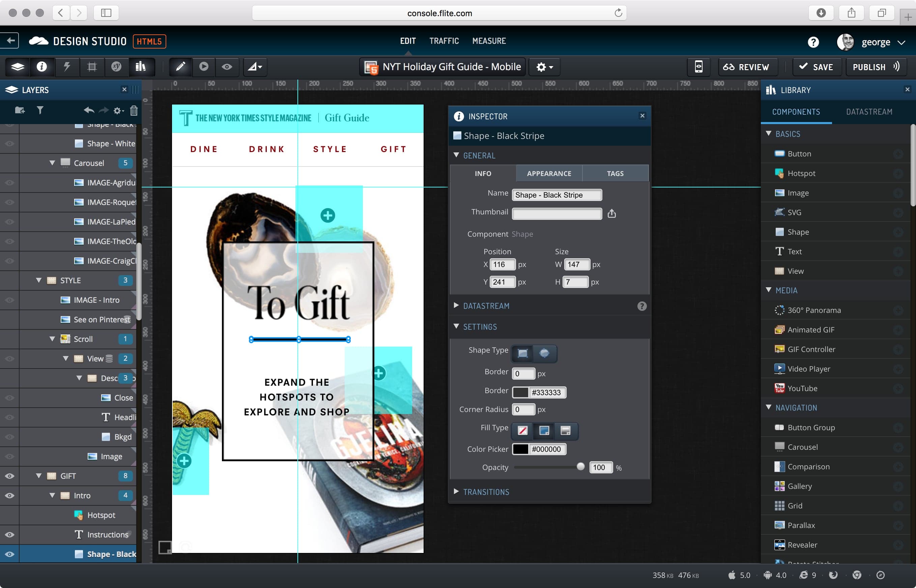
Task: Select the pencil edit mode
Action: [180, 67]
